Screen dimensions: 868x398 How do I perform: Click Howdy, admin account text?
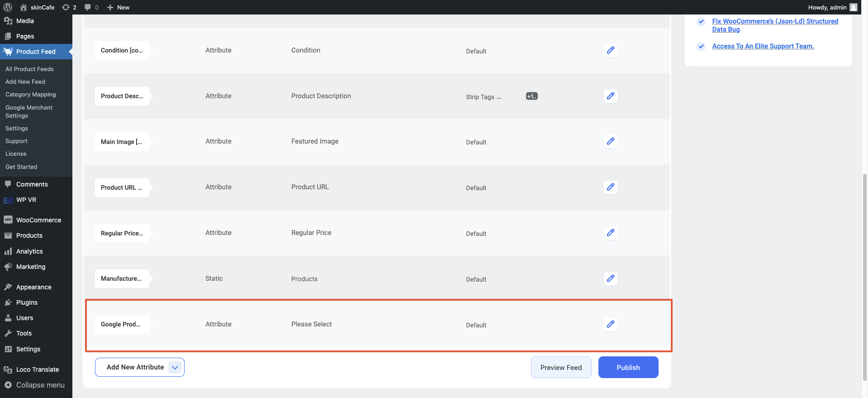pyautogui.click(x=827, y=7)
